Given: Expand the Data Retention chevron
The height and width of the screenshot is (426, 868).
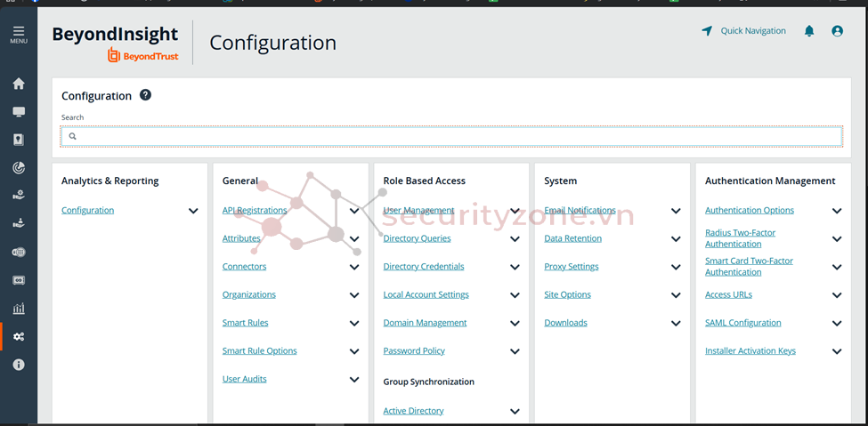Looking at the screenshot, I should 676,239.
